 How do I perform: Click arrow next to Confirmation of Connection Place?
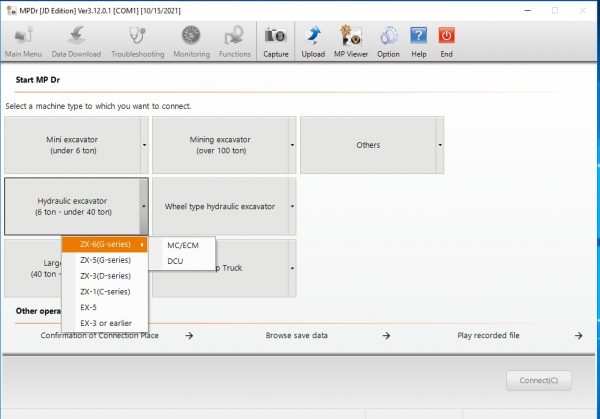click(189, 336)
